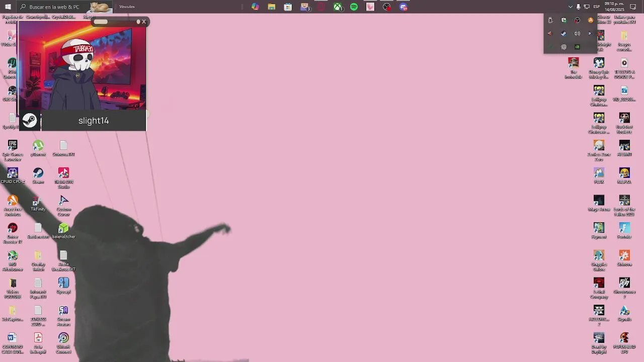This screenshot has height=362, width=644.
Task: Open the Videos YOUTUBE folder
Action: [x=13, y=289]
